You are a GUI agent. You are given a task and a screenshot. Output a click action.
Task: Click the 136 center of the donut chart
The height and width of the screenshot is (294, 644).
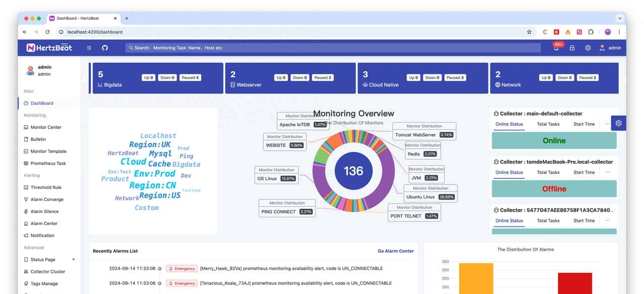pyautogui.click(x=353, y=171)
